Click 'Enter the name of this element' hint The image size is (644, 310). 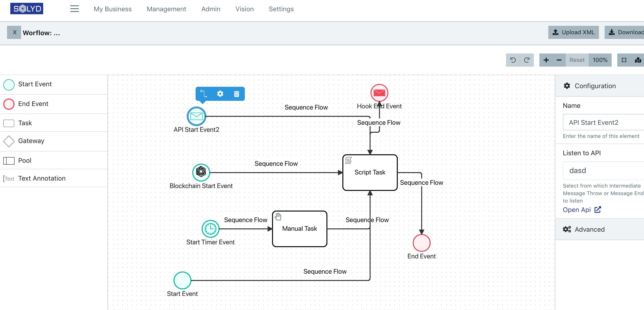pyautogui.click(x=601, y=136)
